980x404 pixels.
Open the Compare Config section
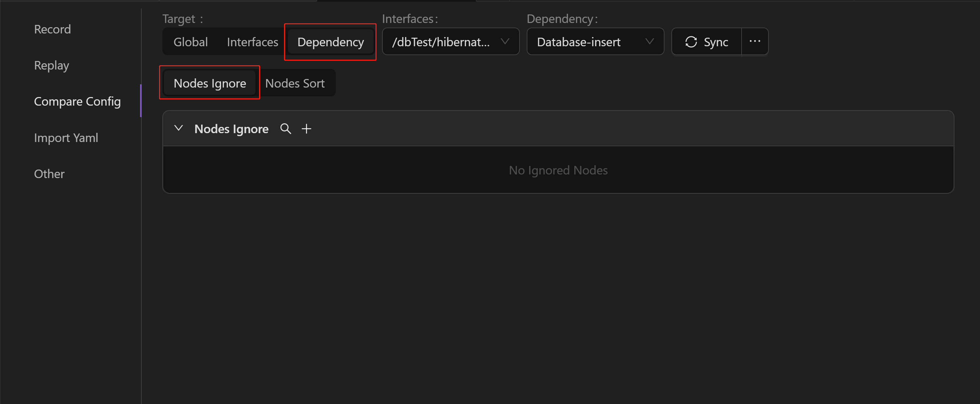[77, 102]
